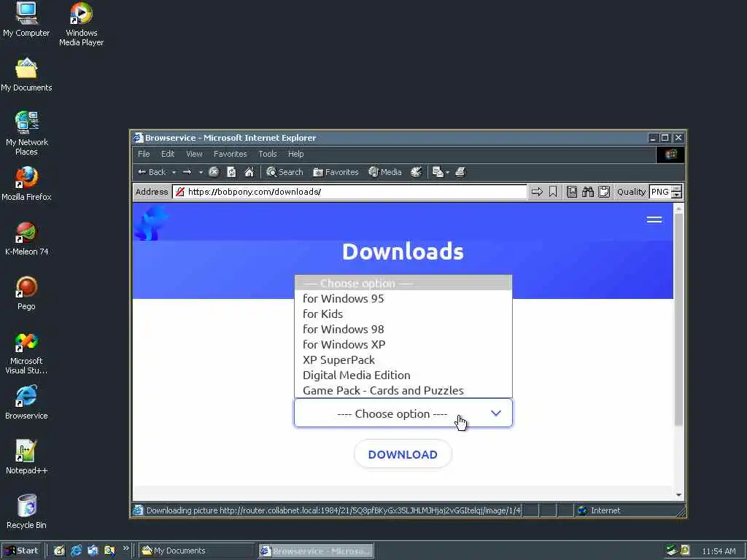
Task: Click the DOWNLOAD button
Action: (x=403, y=454)
